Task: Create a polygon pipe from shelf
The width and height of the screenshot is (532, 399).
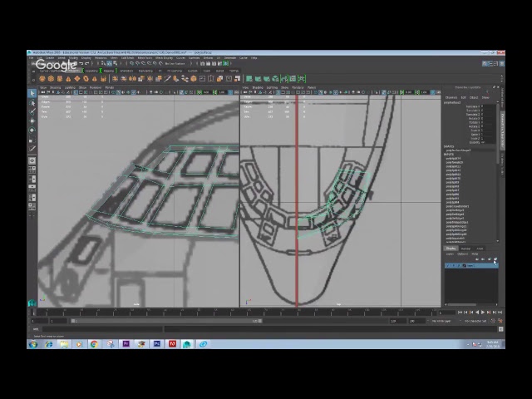Action: point(104,79)
